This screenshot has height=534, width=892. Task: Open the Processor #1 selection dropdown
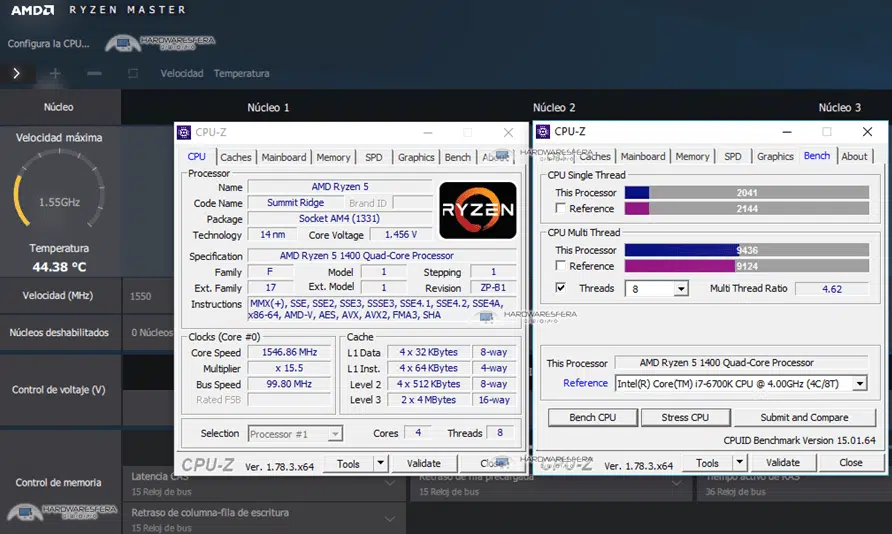[x=335, y=434]
